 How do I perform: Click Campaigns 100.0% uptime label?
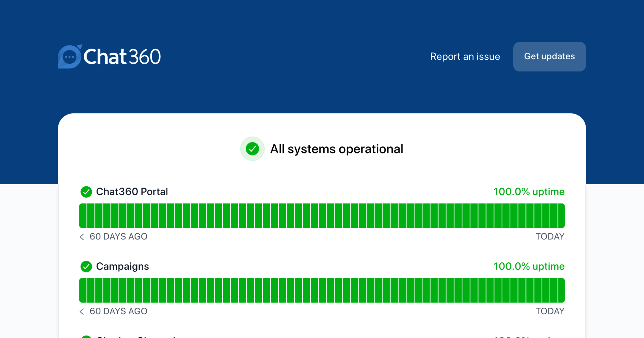tap(529, 266)
